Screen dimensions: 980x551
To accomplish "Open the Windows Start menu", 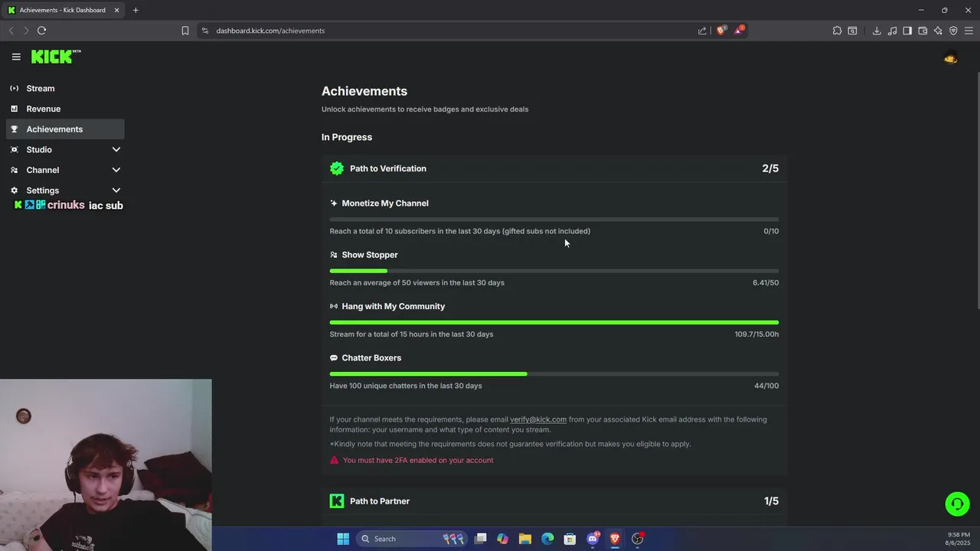I will 343,539.
